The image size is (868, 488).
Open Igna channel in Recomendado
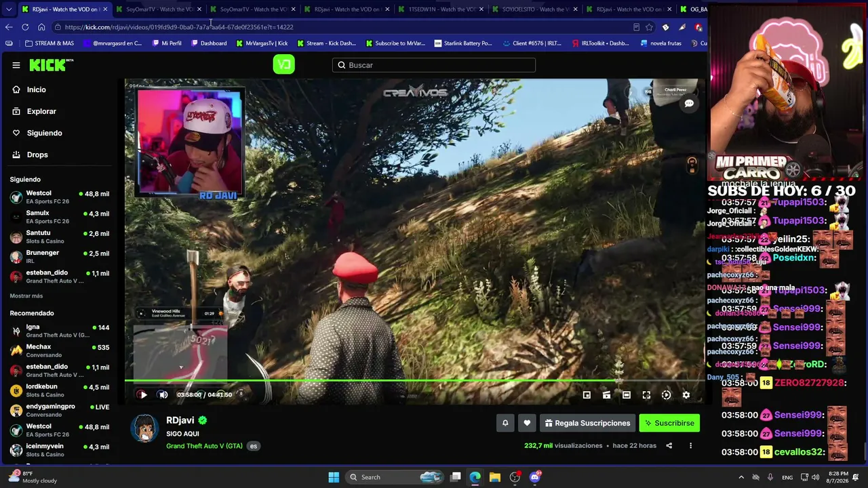[x=60, y=331]
